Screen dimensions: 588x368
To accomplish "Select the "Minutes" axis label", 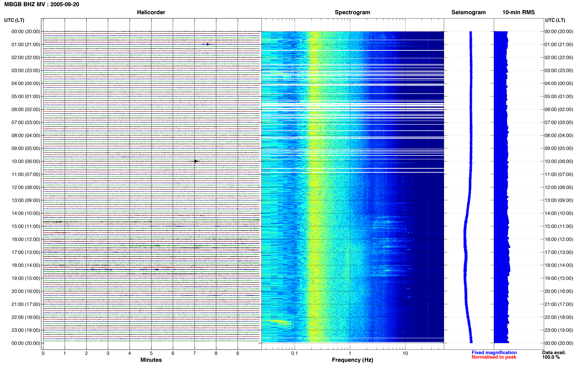I will click(151, 360).
